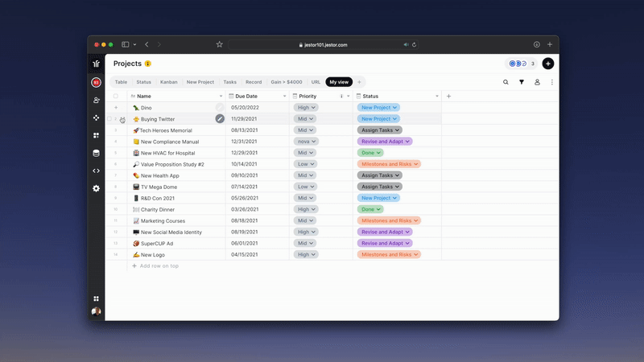
Task: Switch to the Record tab
Action: pos(254,82)
